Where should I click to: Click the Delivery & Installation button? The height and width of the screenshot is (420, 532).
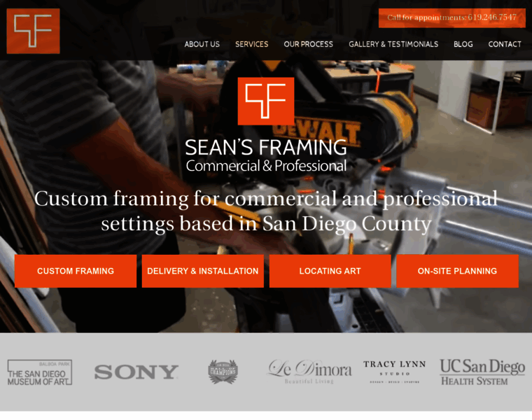pos(203,271)
